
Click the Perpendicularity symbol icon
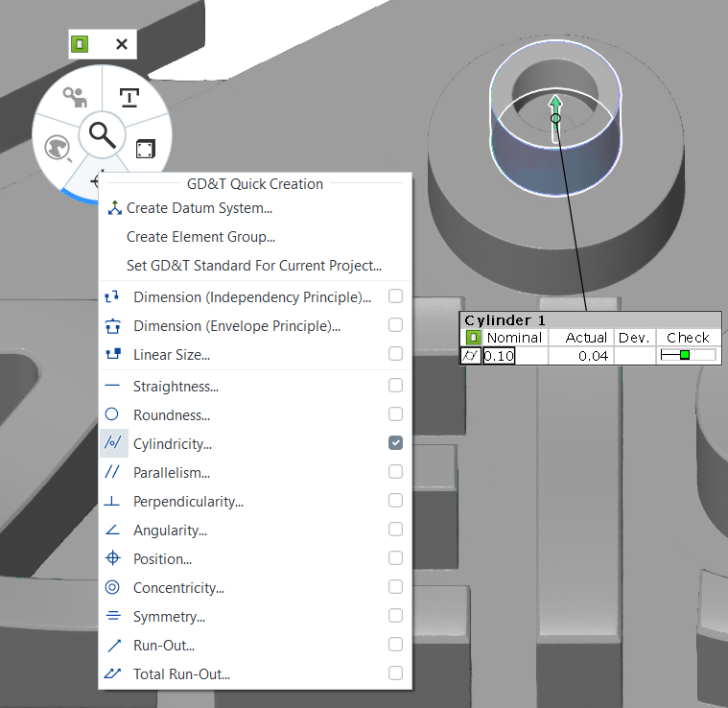tap(112, 501)
